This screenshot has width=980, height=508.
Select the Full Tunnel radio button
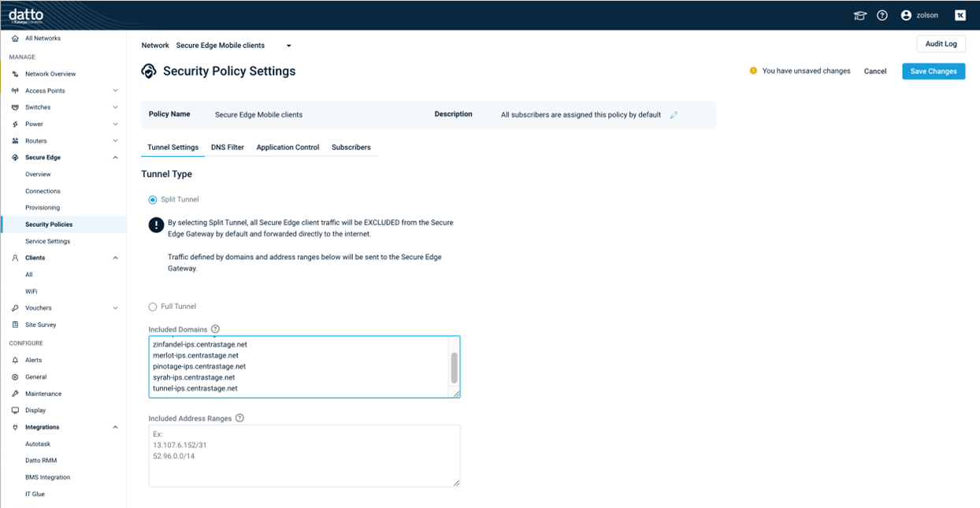pos(153,306)
